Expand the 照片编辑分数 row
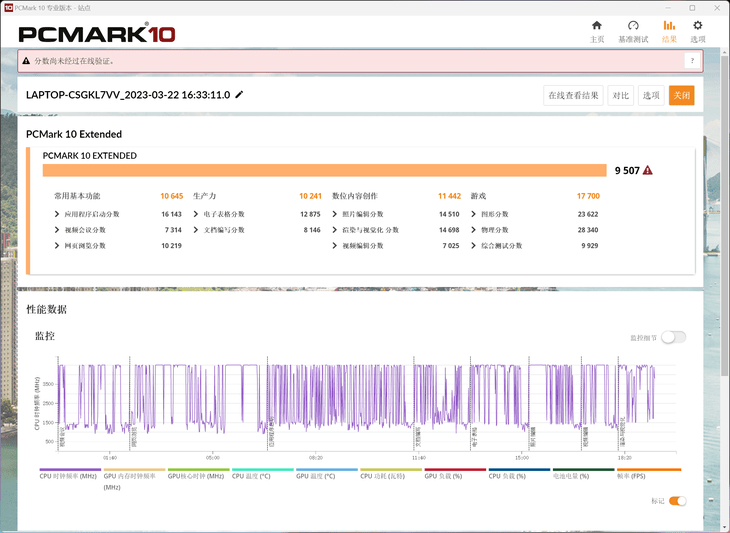Screen dimensions: 730x533 tap(336, 214)
